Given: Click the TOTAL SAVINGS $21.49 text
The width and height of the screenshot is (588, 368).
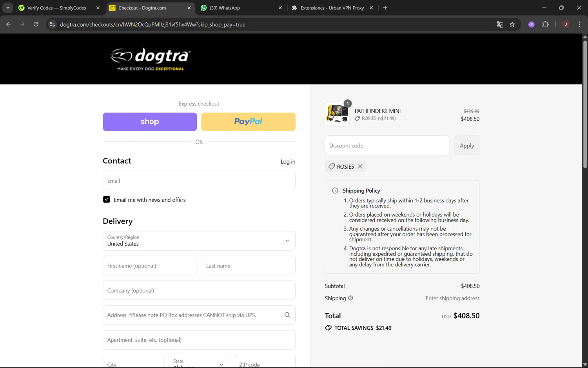Looking at the screenshot, I should [363, 328].
